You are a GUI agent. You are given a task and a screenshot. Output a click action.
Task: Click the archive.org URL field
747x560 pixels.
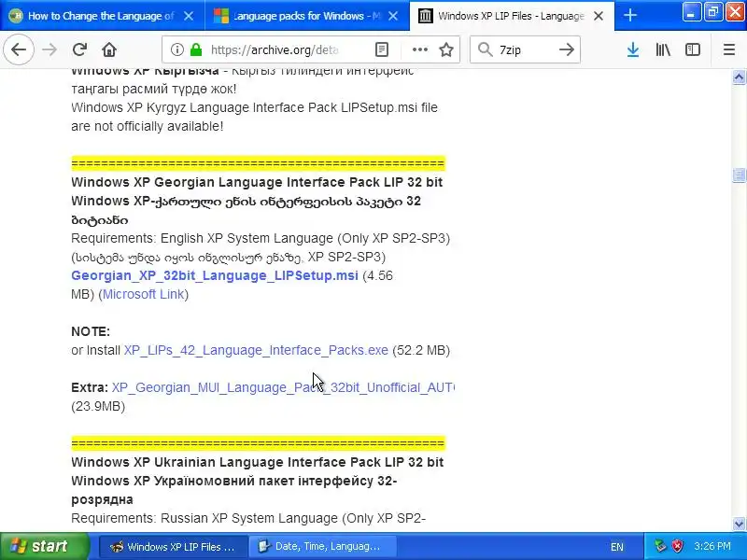coord(274,49)
